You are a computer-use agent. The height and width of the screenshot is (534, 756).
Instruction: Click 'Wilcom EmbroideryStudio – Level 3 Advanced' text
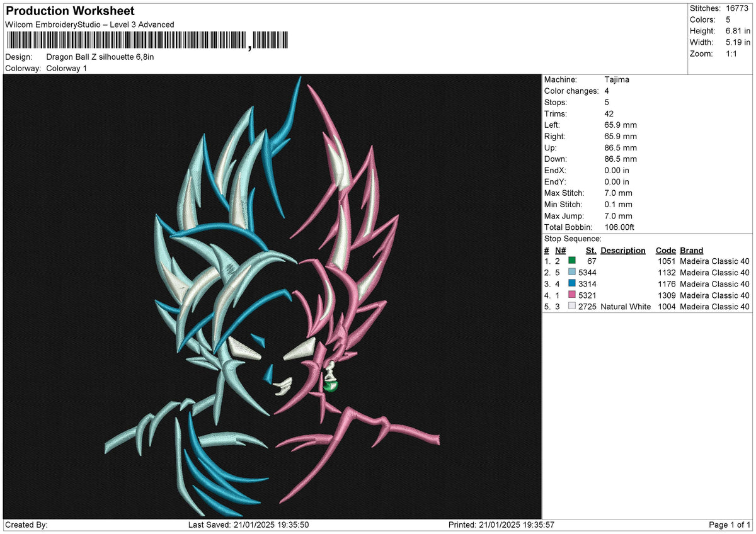[89, 25]
